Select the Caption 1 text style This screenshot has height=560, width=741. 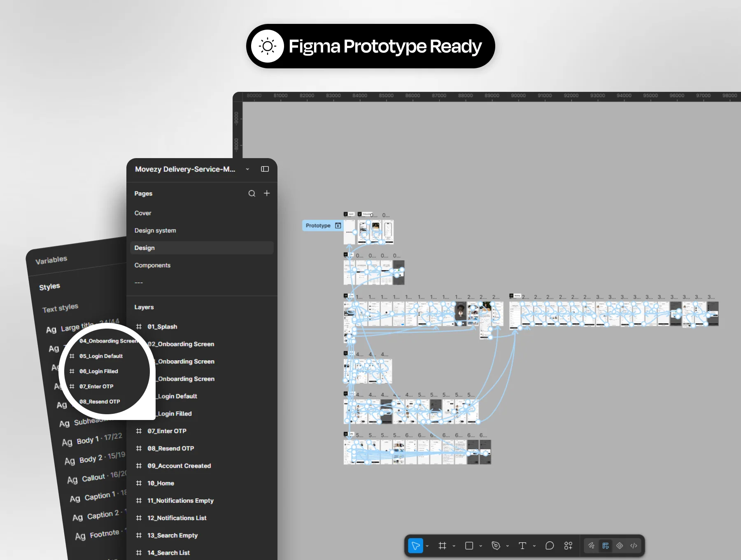(x=99, y=496)
